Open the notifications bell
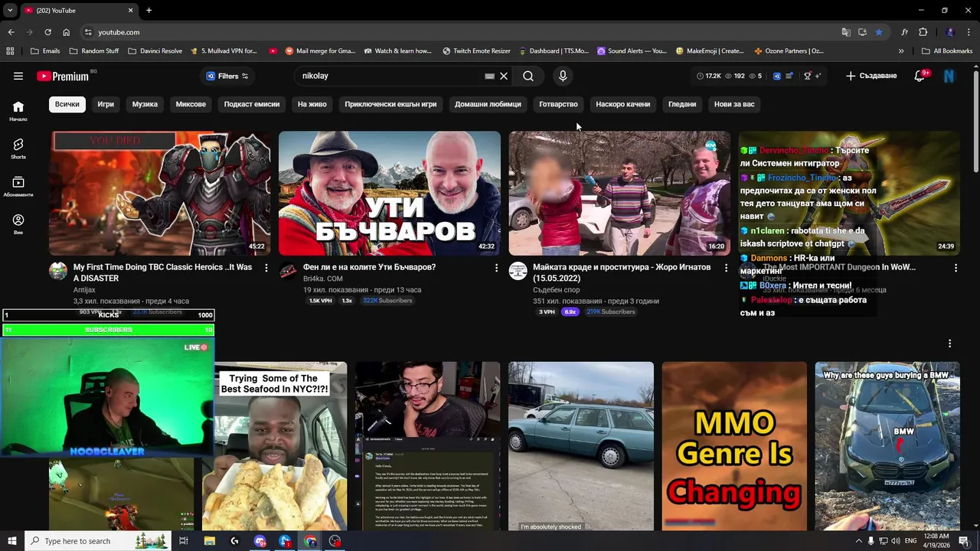The image size is (980, 551). pos(920,76)
